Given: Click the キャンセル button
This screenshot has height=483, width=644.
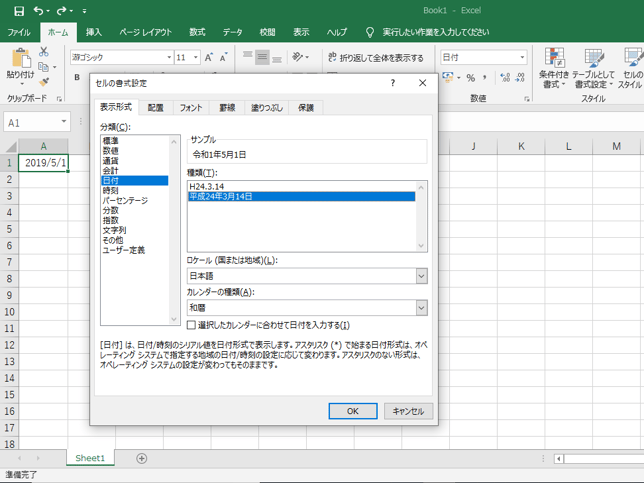Looking at the screenshot, I should [x=407, y=411].
